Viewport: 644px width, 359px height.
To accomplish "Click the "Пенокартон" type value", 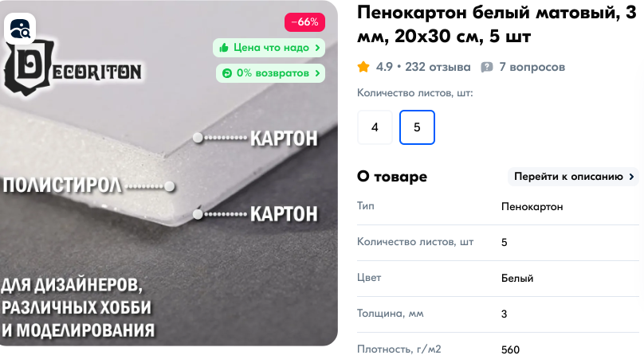I will pos(532,207).
